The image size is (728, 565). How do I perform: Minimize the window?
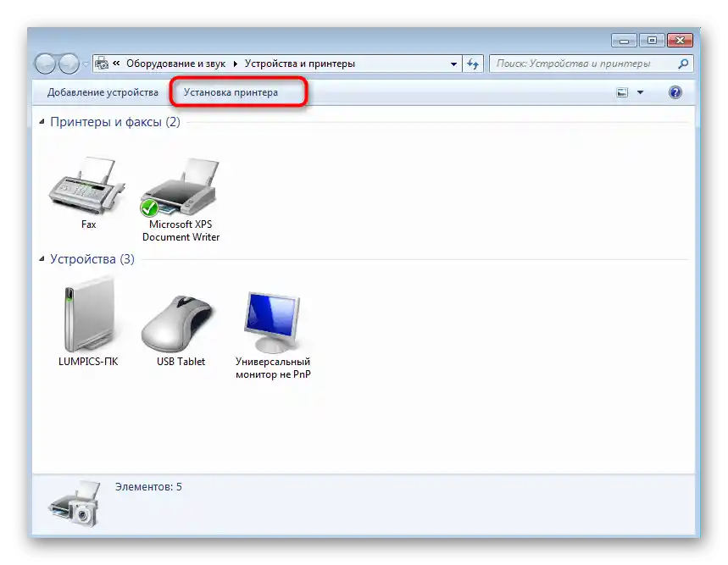[x=624, y=41]
